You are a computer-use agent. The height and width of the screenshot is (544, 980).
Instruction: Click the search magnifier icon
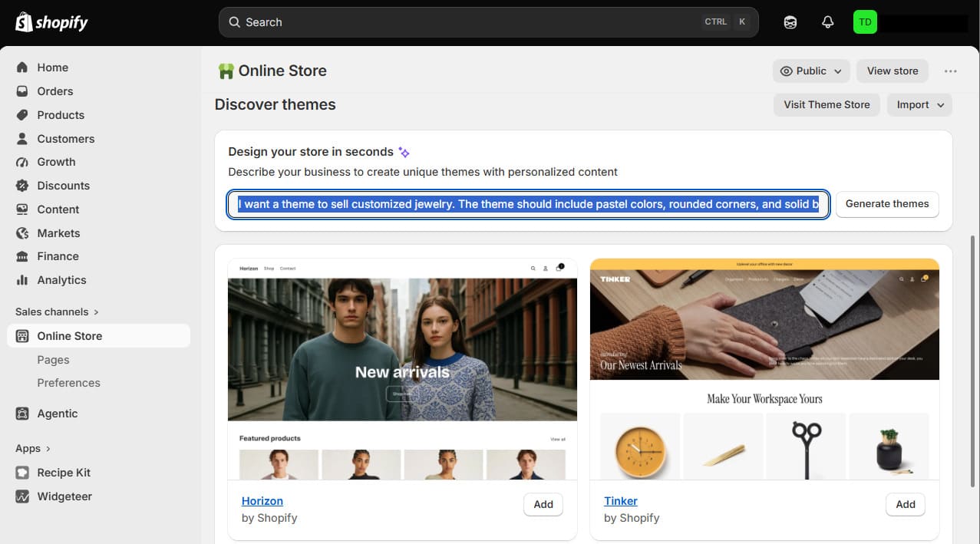pos(235,22)
